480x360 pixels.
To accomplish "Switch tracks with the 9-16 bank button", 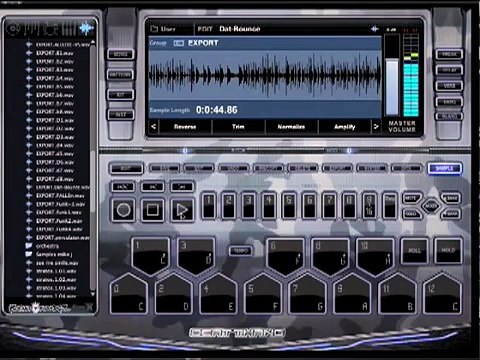I will [x=369, y=206].
